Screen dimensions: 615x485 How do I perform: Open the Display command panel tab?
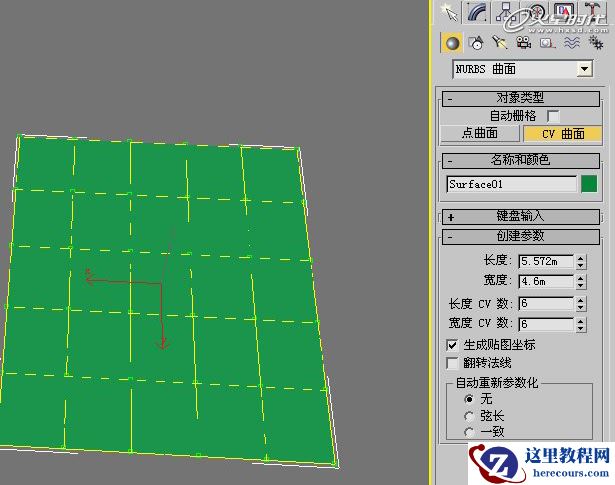[x=564, y=12]
